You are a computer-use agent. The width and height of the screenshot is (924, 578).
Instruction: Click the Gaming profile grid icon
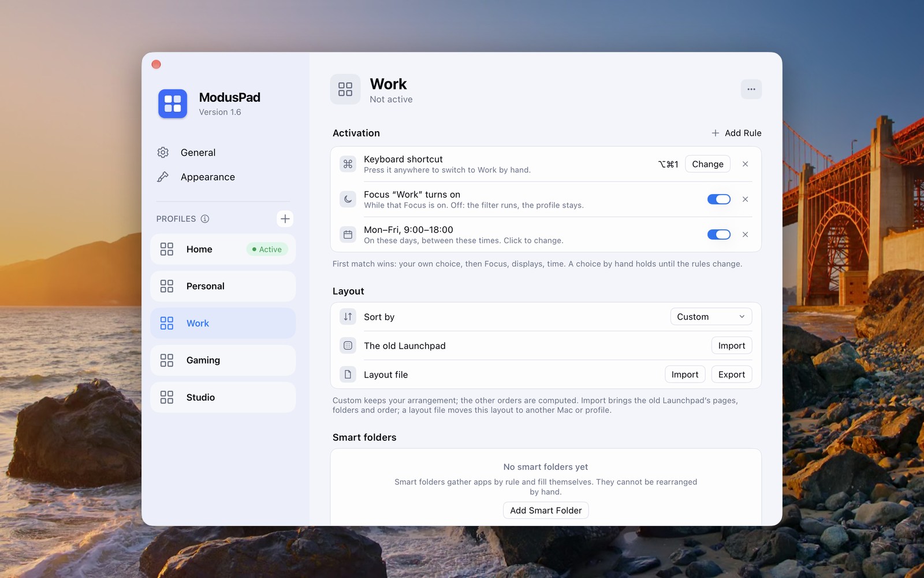point(167,360)
